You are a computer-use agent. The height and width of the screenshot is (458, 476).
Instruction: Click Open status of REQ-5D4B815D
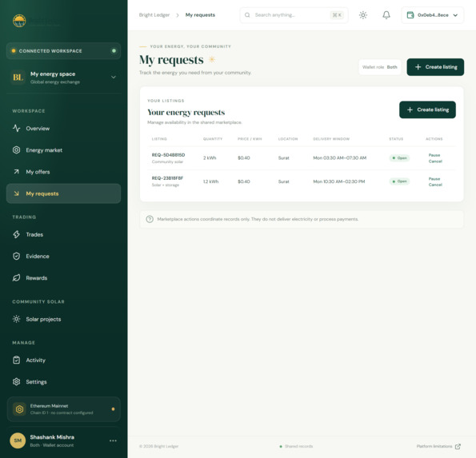point(399,158)
